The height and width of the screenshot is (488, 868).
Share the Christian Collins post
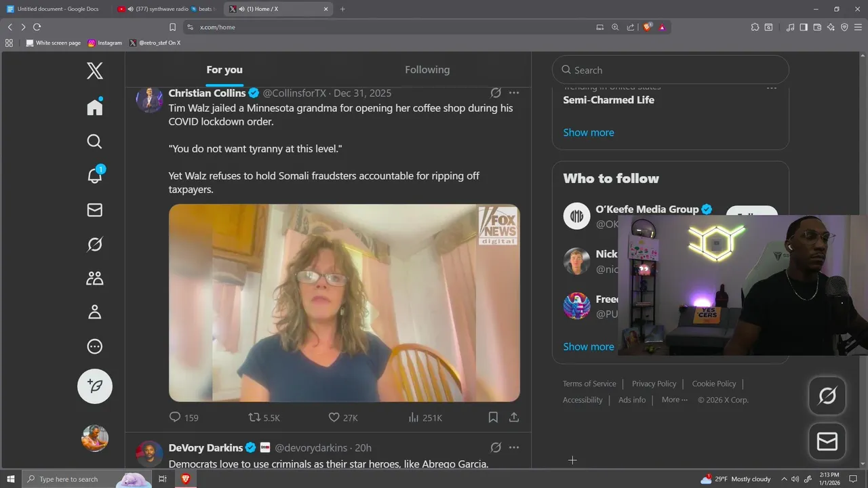(514, 418)
